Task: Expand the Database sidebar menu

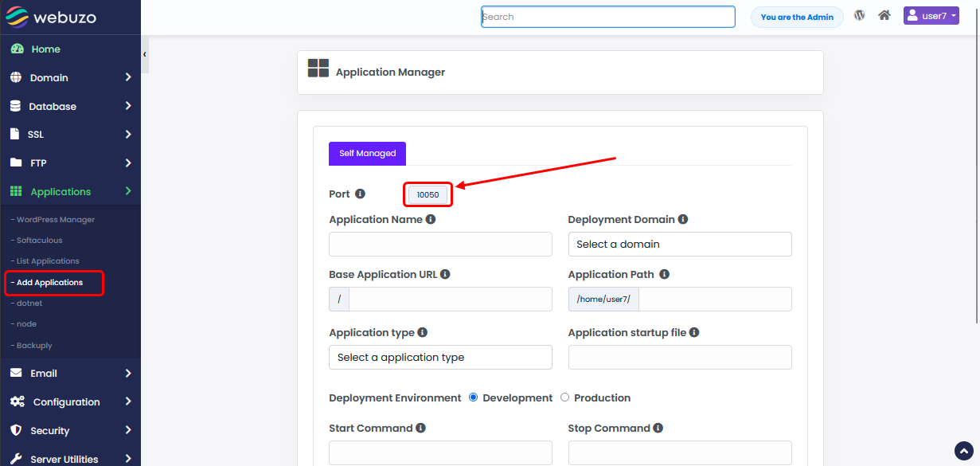Action: click(70, 106)
